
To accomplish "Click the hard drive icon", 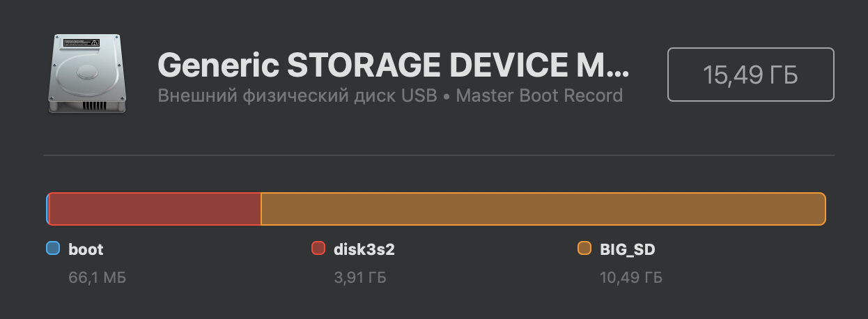I will tap(86, 72).
